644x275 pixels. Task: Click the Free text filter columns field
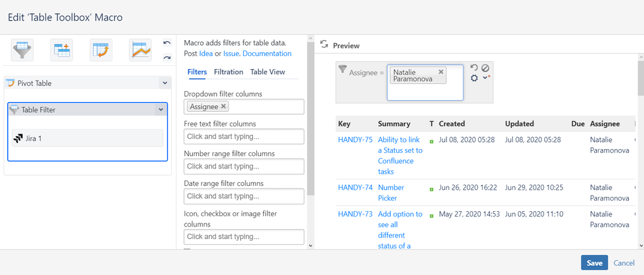[244, 136]
